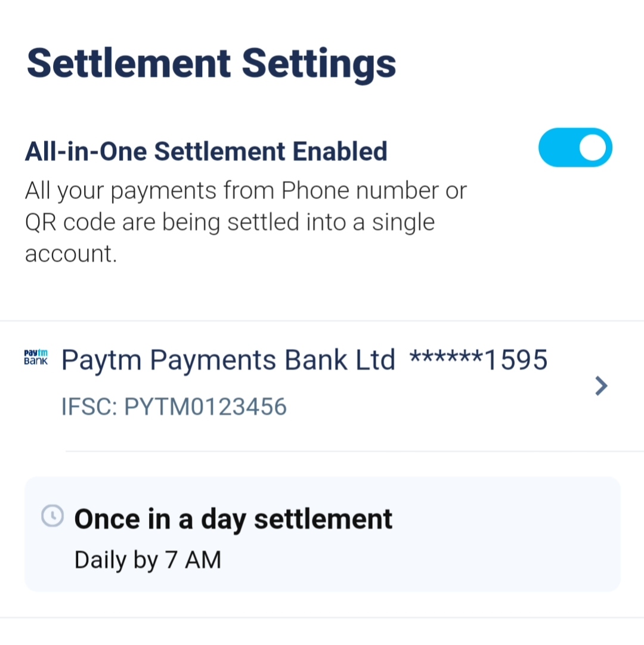644x645 pixels.
Task: Select the PYTM0123456 IFSC code value
Action: tap(205, 407)
